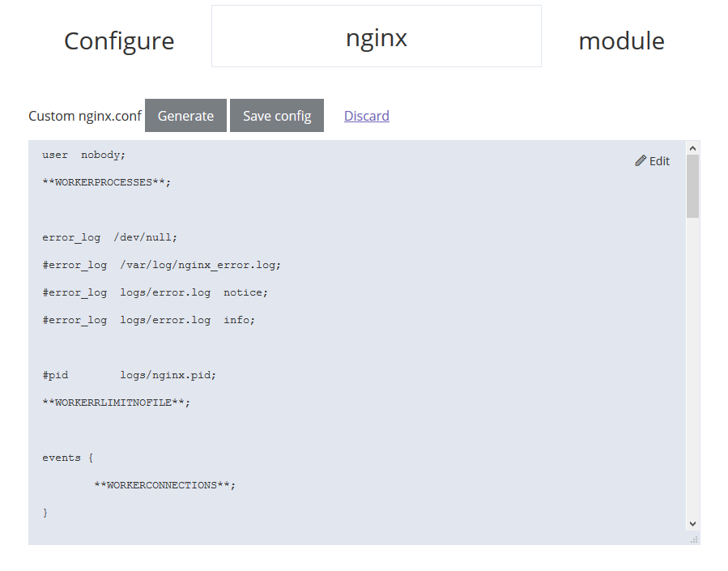728x571 pixels.
Task: Click the '#error_log logs/error.log info;' line
Action: pos(148,320)
